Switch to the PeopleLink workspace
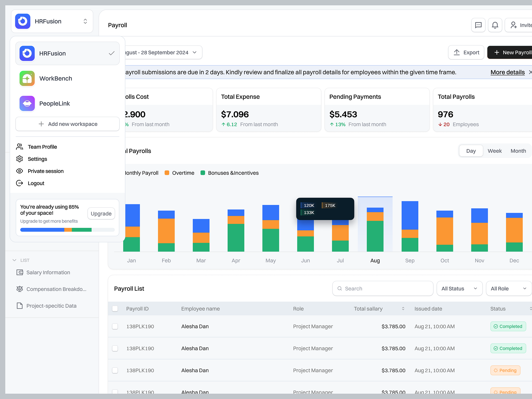 click(x=55, y=103)
